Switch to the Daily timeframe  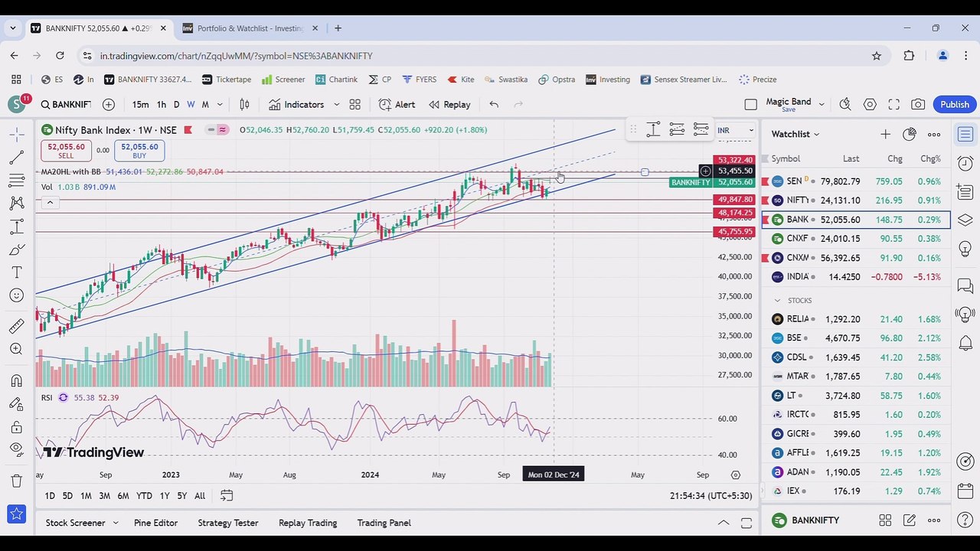[x=176, y=104]
